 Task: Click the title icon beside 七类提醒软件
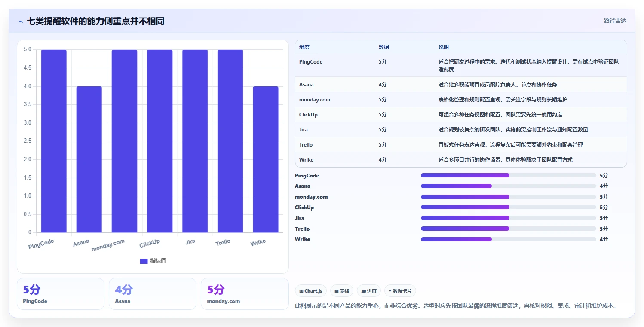click(20, 21)
